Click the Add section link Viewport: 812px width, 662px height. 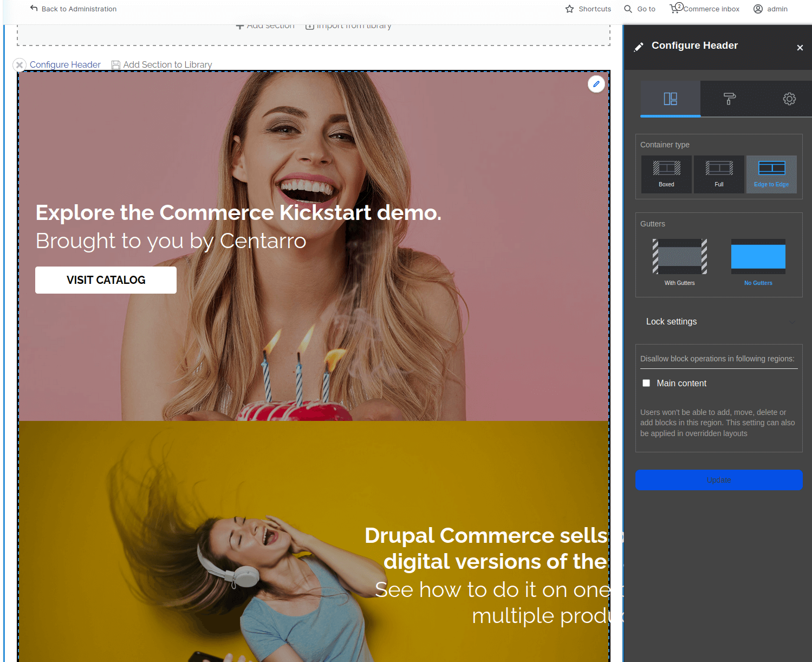265,25
